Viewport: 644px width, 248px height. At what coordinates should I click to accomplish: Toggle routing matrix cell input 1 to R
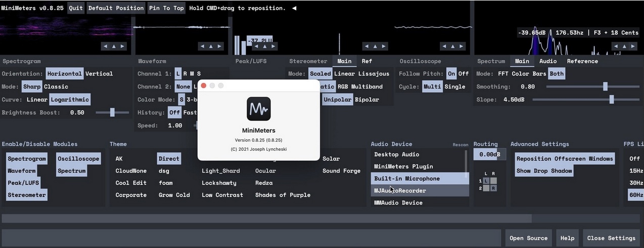(493, 181)
